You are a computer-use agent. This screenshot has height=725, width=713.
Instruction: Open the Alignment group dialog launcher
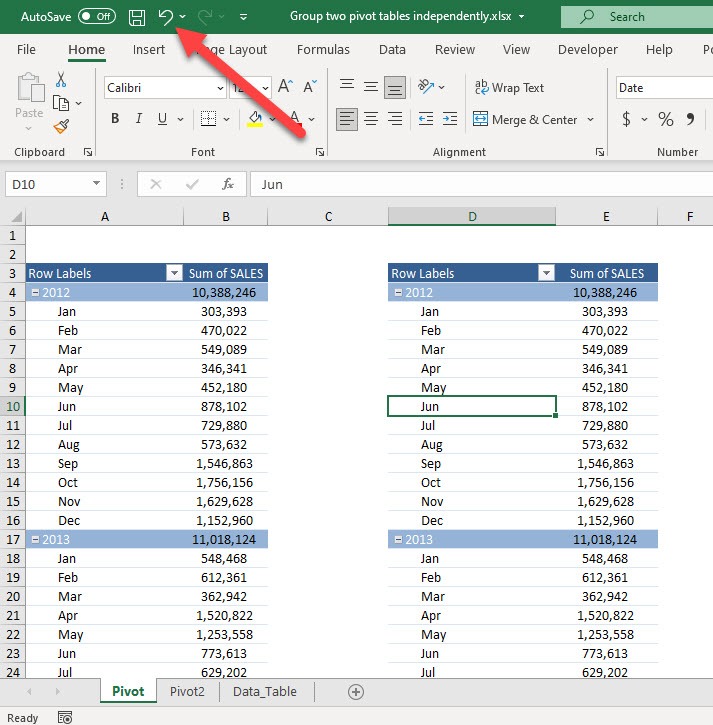pos(599,152)
